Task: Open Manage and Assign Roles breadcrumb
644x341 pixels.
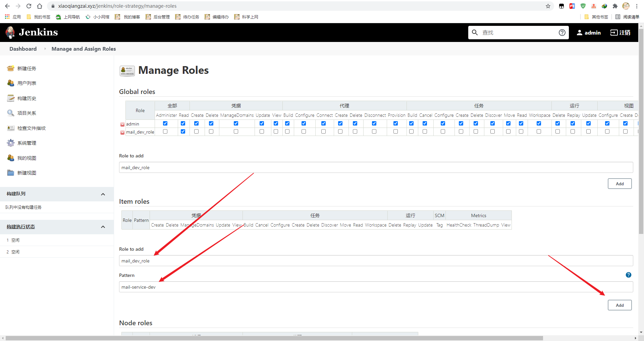Action: tap(84, 49)
